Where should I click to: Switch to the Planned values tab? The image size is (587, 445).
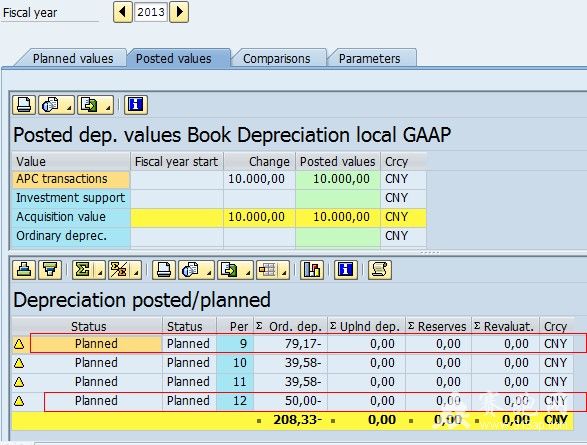coord(73,59)
